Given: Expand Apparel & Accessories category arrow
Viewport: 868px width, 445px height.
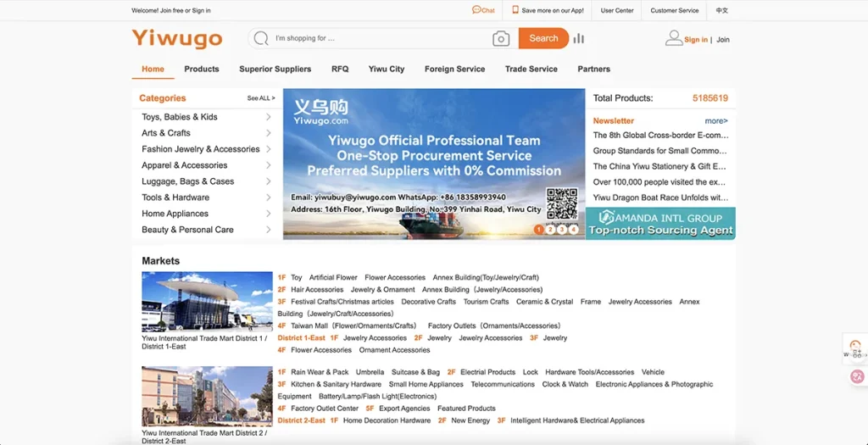Looking at the screenshot, I should coord(269,165).
